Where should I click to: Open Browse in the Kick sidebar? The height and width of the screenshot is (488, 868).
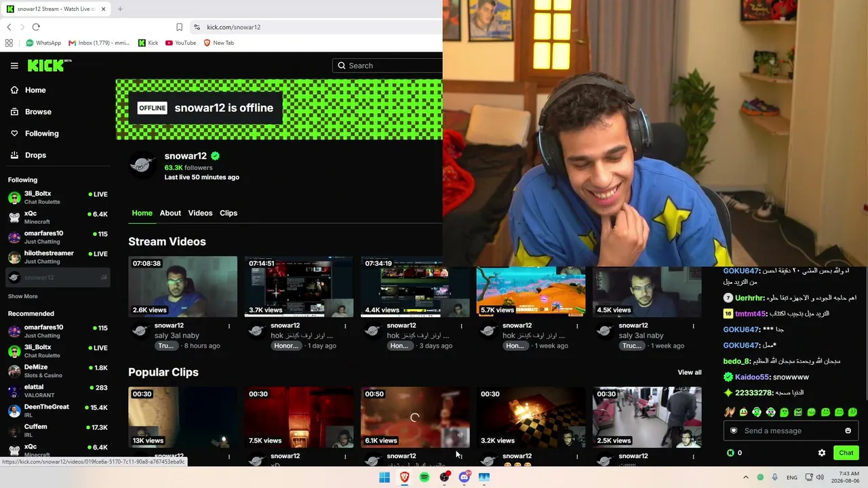click(31, 112)
